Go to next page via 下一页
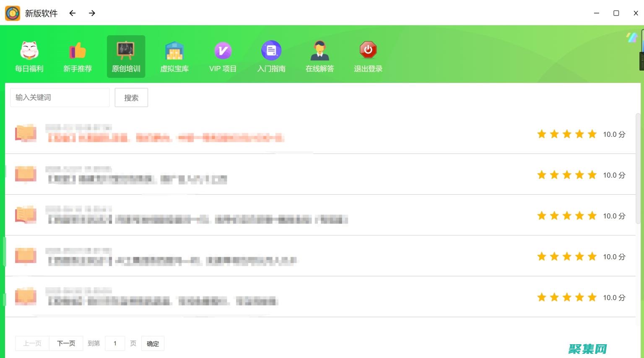This screenshot has height=358, width=644. pyautogui.click(x=66, y=343)
